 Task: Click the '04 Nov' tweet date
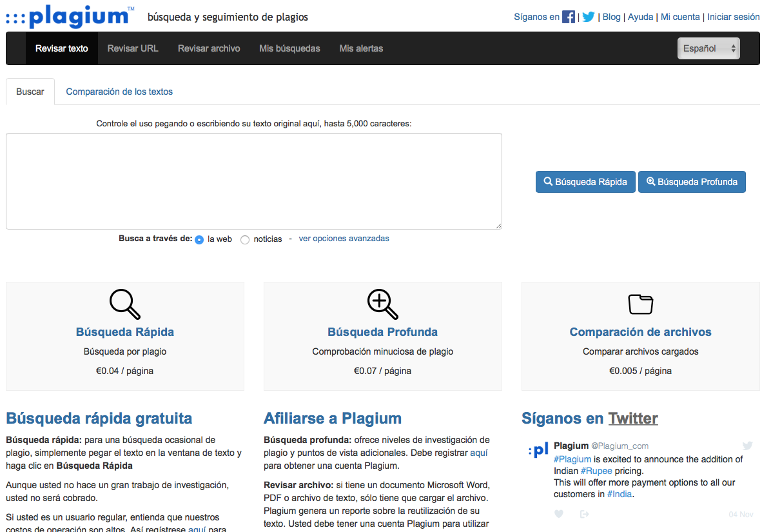coord(741,515)
